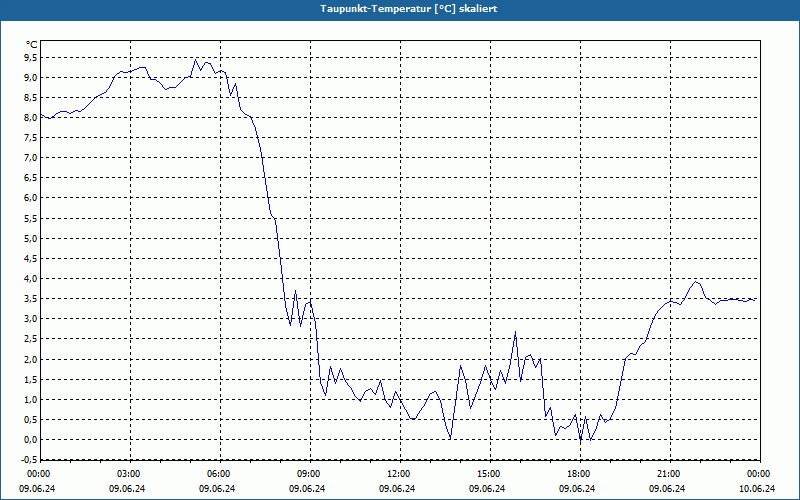The width and height of the screenshot is (800, 500).
Task: Click the '09.06.24' date under 21:00
Action: coord(667,488)
